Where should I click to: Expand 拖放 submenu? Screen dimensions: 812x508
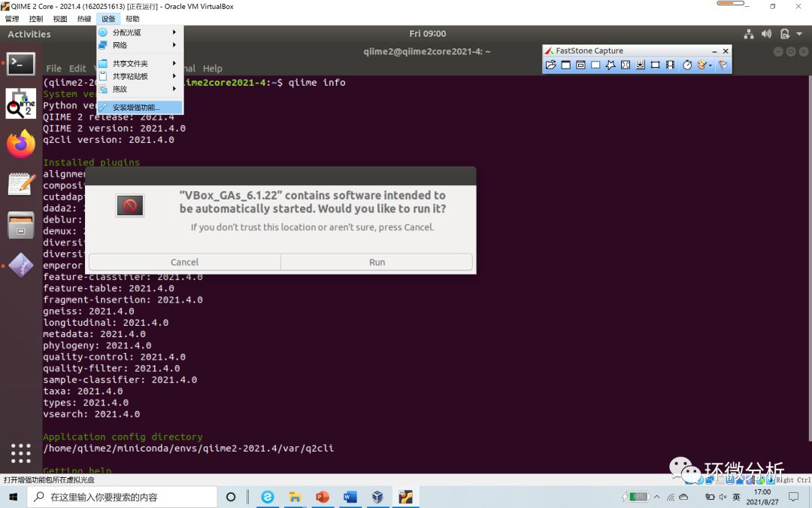(x=140, y=89)
